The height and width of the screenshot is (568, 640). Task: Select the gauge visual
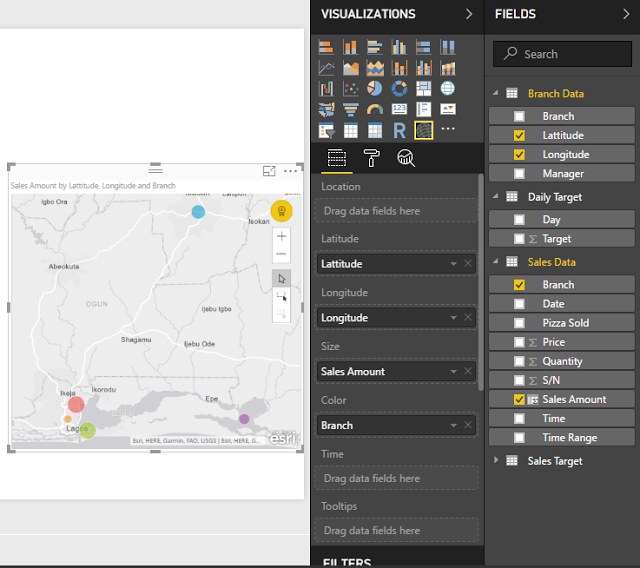[375, 109]
